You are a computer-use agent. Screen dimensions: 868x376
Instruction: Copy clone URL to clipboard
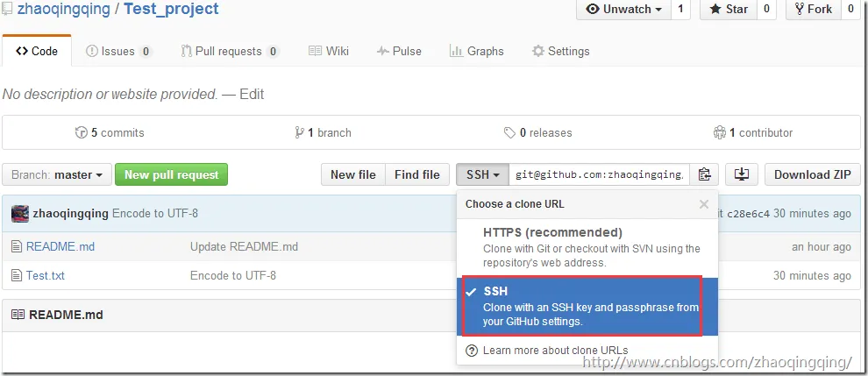tap(704, 174)
